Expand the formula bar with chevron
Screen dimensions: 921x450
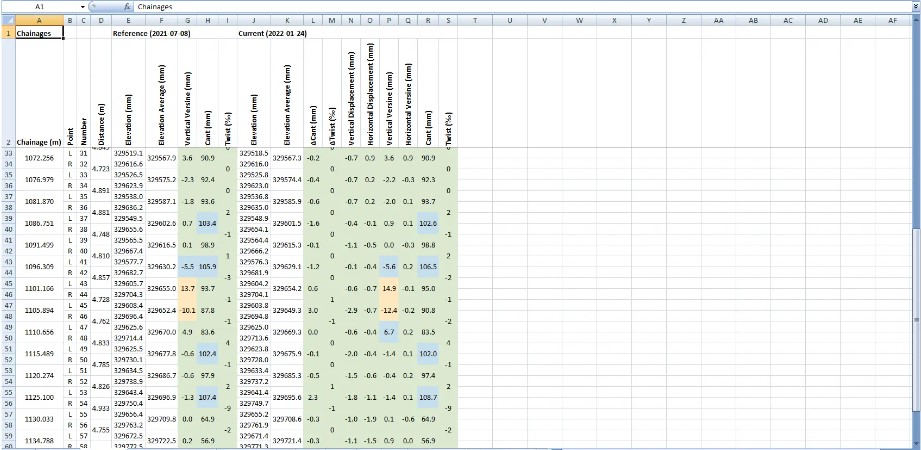pyautogui.click(x=913, y=6)
